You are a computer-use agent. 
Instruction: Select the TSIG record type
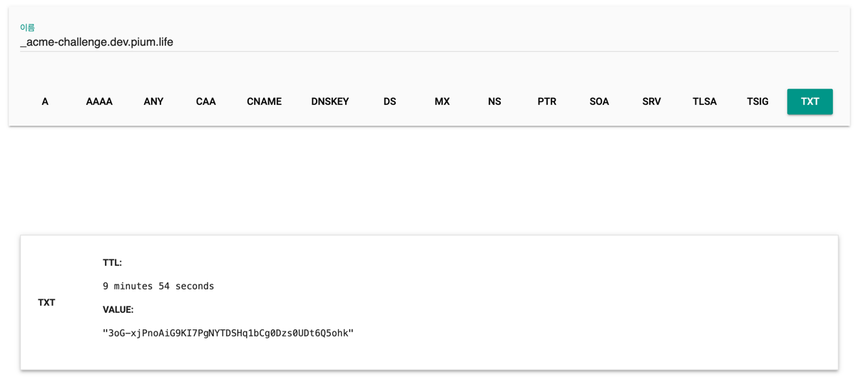coord(757,102)
